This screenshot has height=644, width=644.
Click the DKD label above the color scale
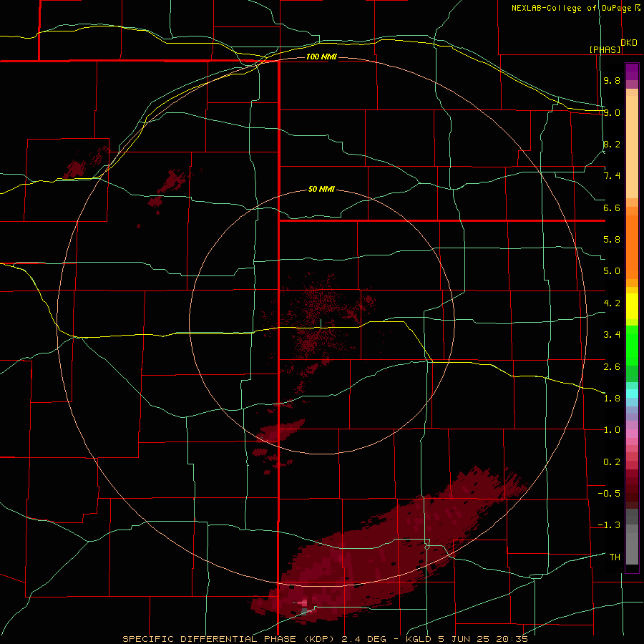629,43
